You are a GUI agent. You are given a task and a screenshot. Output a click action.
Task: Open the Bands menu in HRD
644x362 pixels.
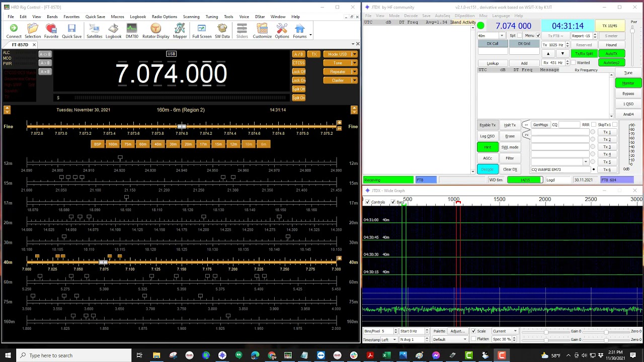52,17
